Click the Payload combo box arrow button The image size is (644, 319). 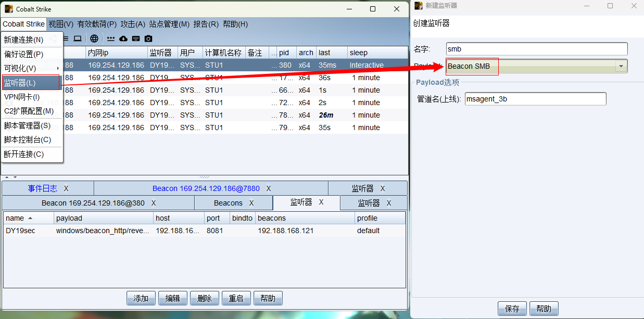click(621, 66)
